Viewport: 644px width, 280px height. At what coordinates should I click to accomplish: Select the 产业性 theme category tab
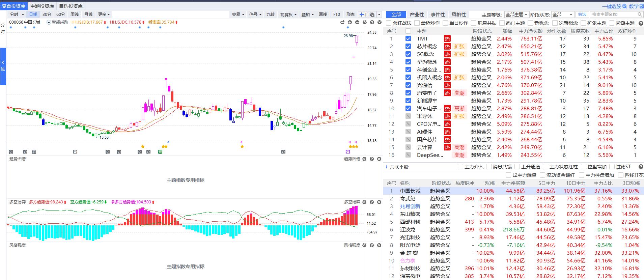click(x=417, y=15)
